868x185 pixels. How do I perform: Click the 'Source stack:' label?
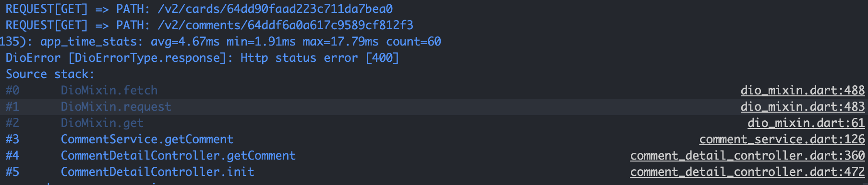click(x=50, y=74)
